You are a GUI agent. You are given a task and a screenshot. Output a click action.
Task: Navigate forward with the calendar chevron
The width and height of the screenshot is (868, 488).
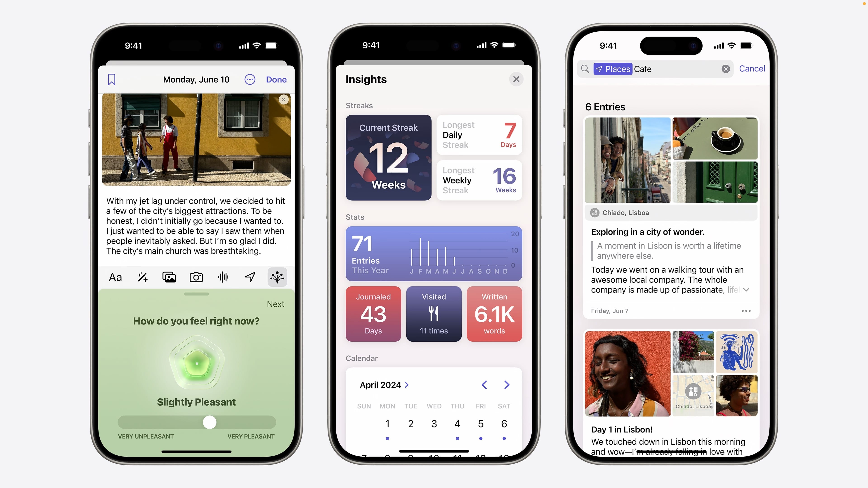coord(506,384)
